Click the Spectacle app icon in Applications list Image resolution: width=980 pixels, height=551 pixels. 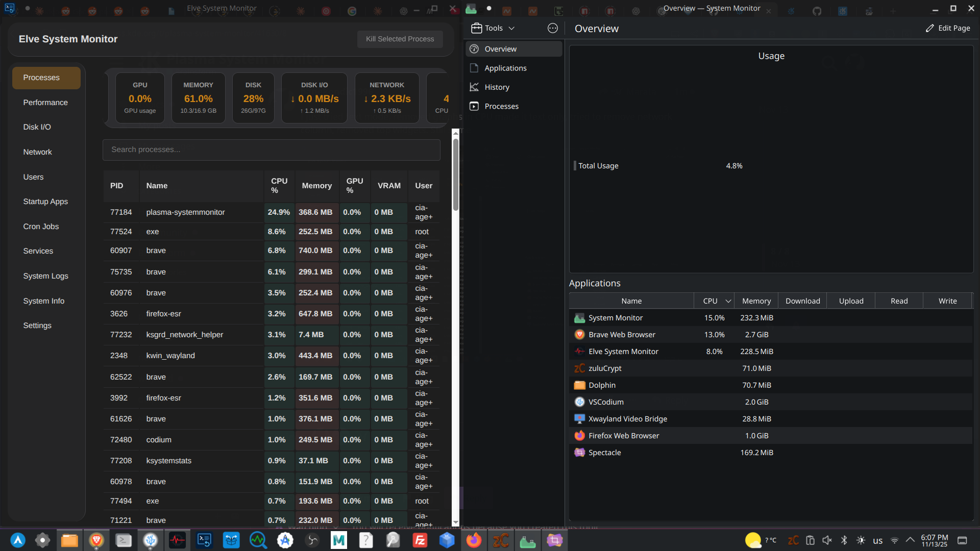coord(579,453)
